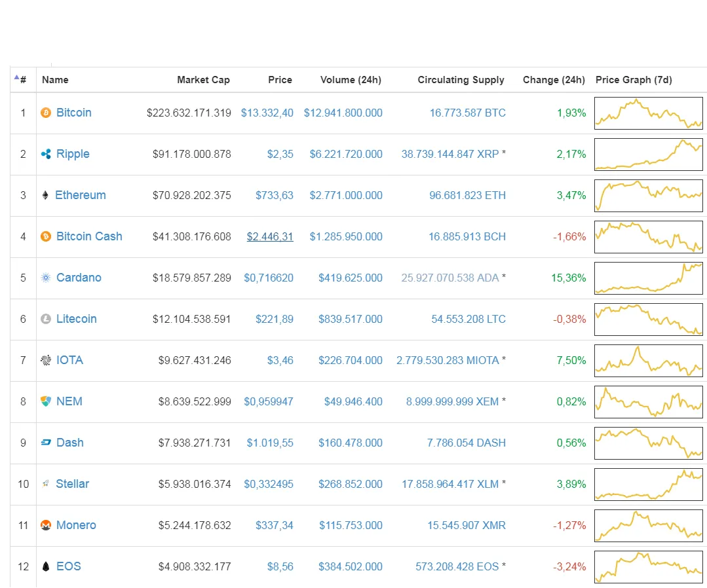This screenshot has width=707, height=588.
Task: Open Stellar 7d price graph
Action: click(649, 485)
